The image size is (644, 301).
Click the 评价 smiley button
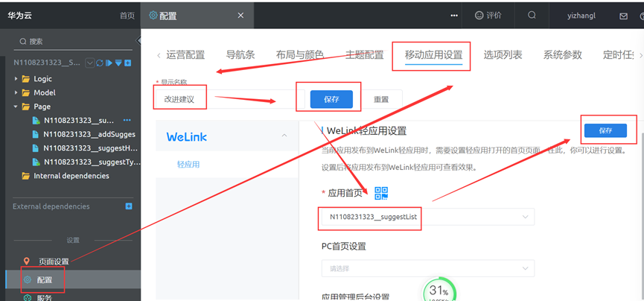tap(488, 15)
